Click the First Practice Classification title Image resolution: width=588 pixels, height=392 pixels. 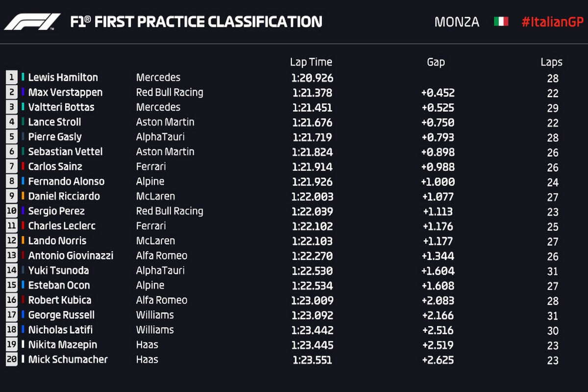tap(196, 22)
